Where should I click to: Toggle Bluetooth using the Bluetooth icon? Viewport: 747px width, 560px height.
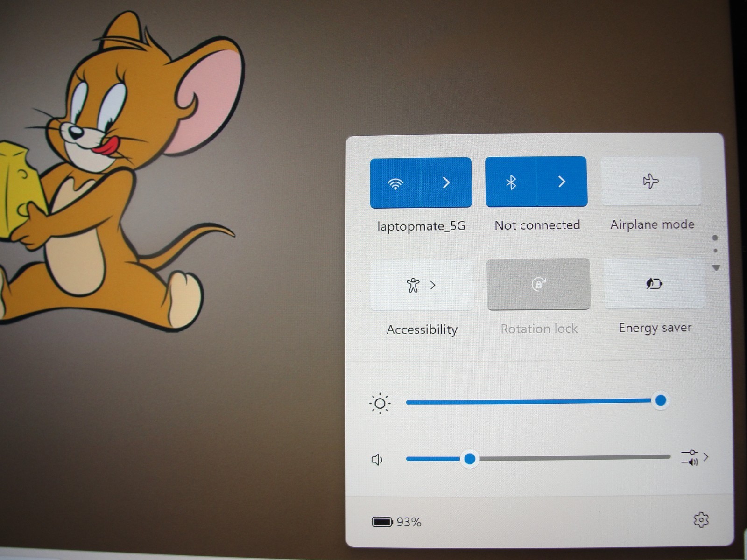pyautogui.click(x=511, y=182)
